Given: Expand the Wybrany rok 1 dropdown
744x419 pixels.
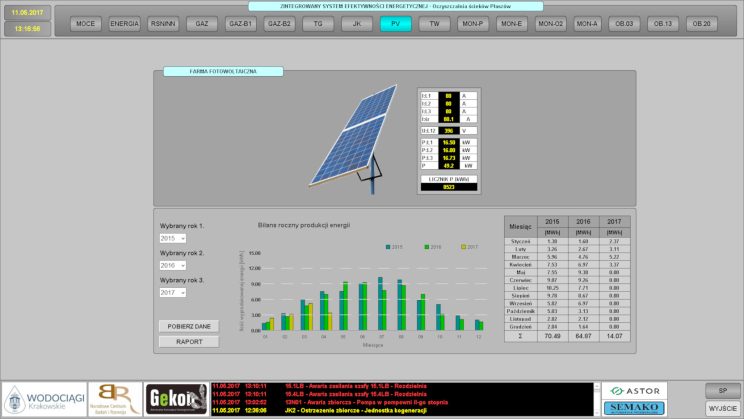Looking at the screenshot, I should [172, 239].
